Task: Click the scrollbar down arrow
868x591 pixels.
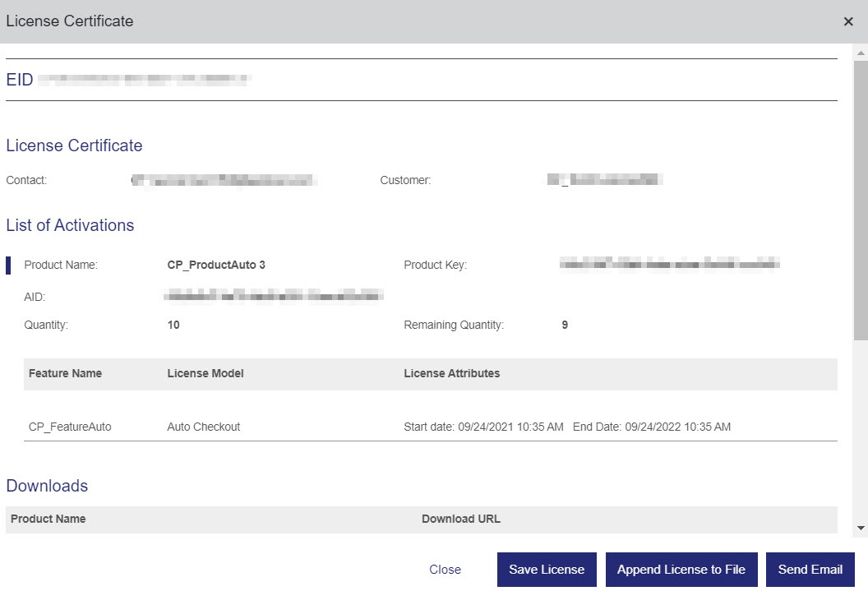Action: [x=861, y=528]
